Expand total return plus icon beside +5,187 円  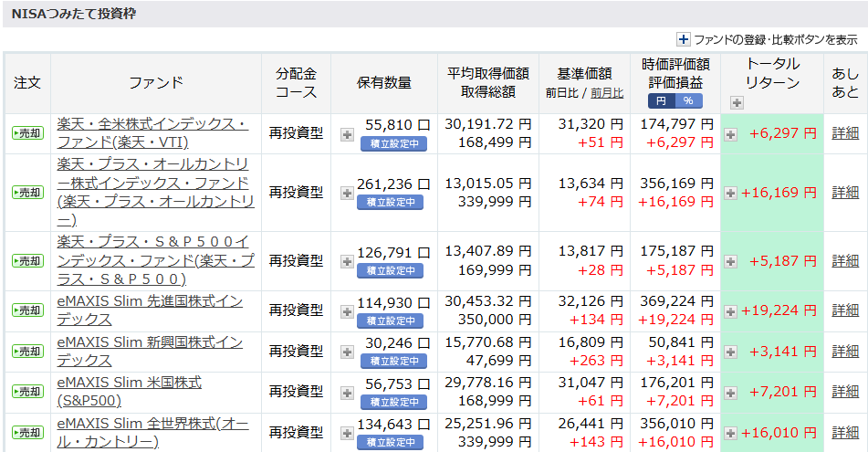(x=731, y=261)
